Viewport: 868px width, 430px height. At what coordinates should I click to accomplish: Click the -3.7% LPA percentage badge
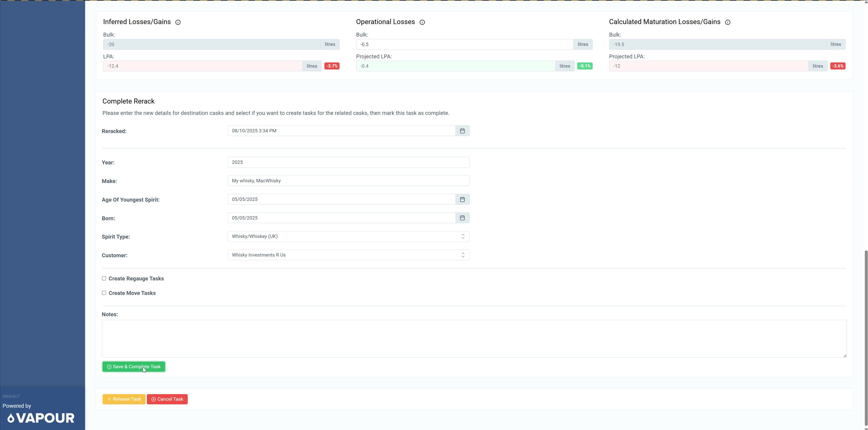332,66
